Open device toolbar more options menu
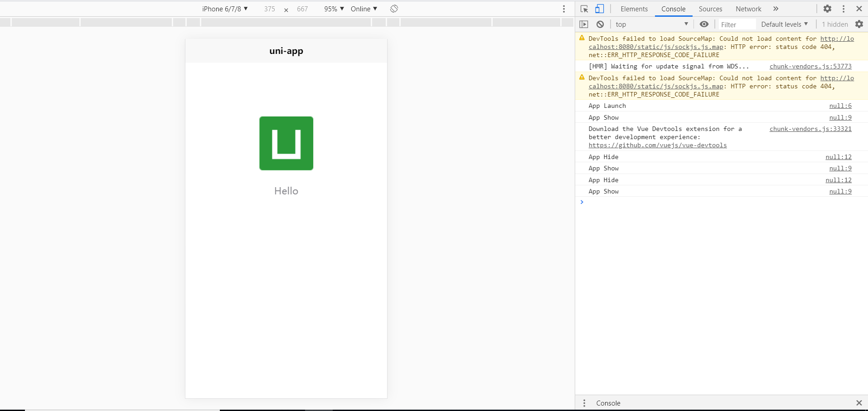868x411 pixels. pos(564,9)
